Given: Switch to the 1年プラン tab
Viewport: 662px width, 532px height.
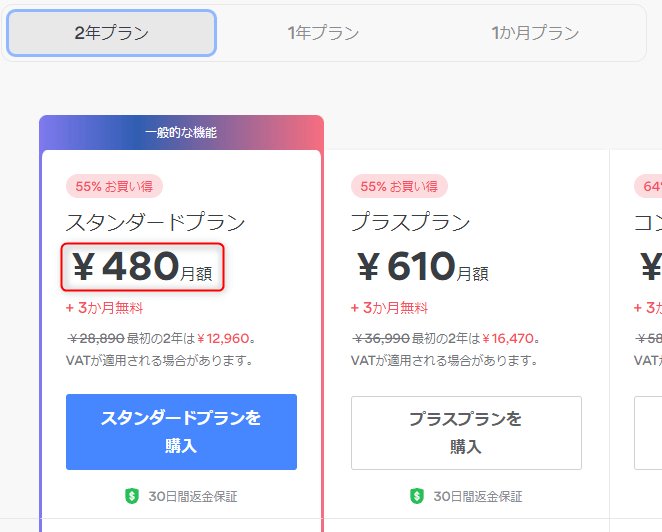Looking at the screenshot, I should click(x=323, y=33).
